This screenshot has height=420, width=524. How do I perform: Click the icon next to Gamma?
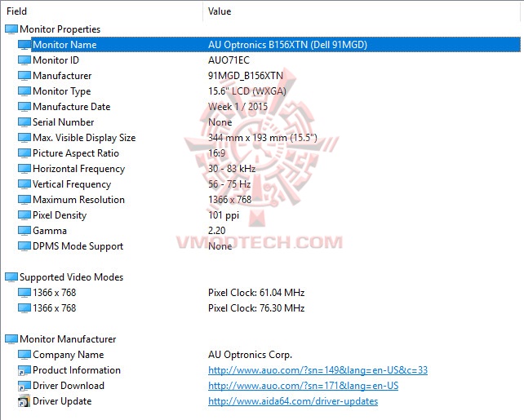(24, 231)
